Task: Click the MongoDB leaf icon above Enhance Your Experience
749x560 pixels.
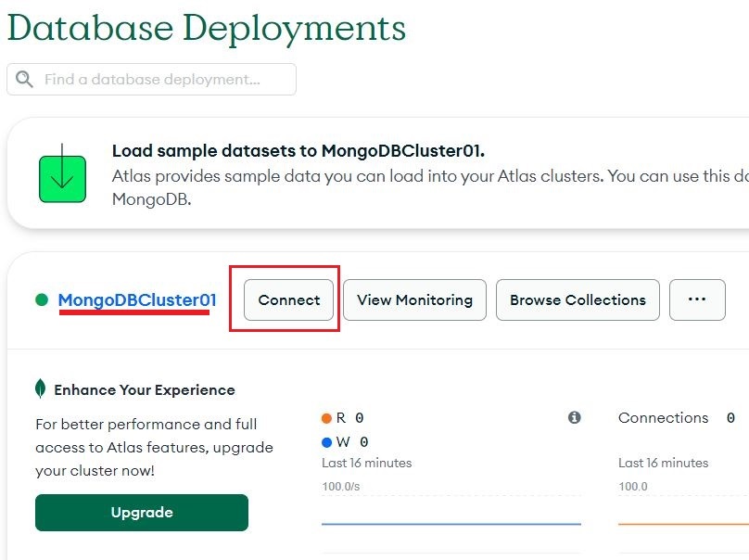Action: (x=41, y=388)
